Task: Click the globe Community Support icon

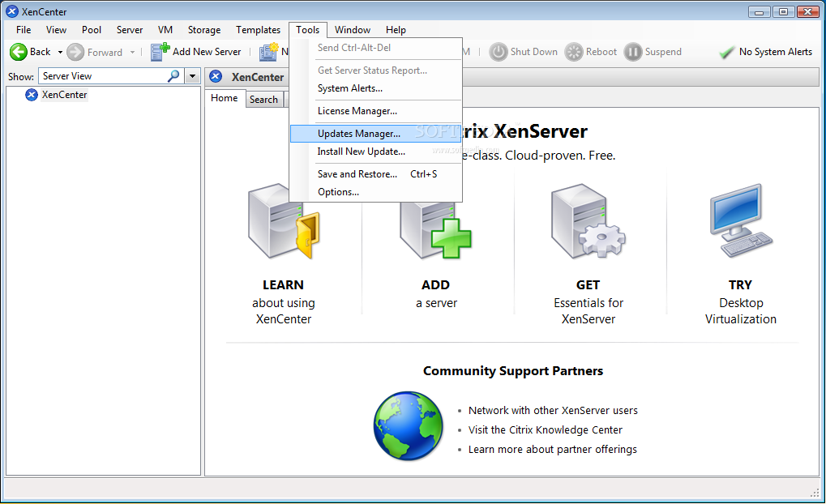Action: (409, 425)
